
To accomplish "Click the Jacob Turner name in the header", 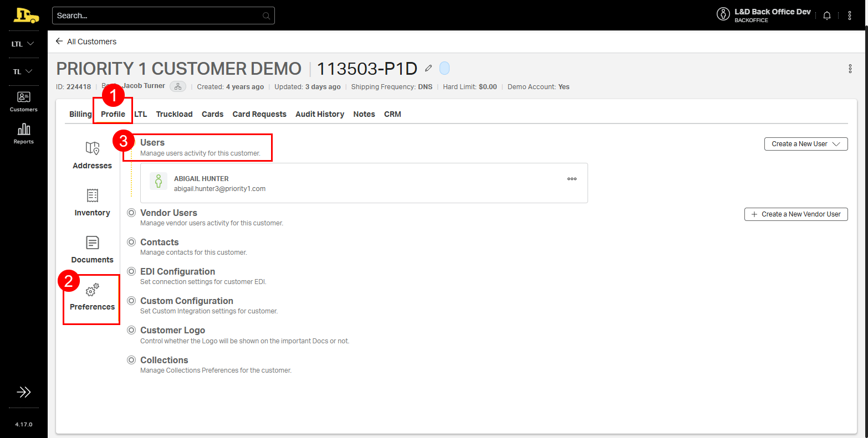I will [x=144, y=86].
